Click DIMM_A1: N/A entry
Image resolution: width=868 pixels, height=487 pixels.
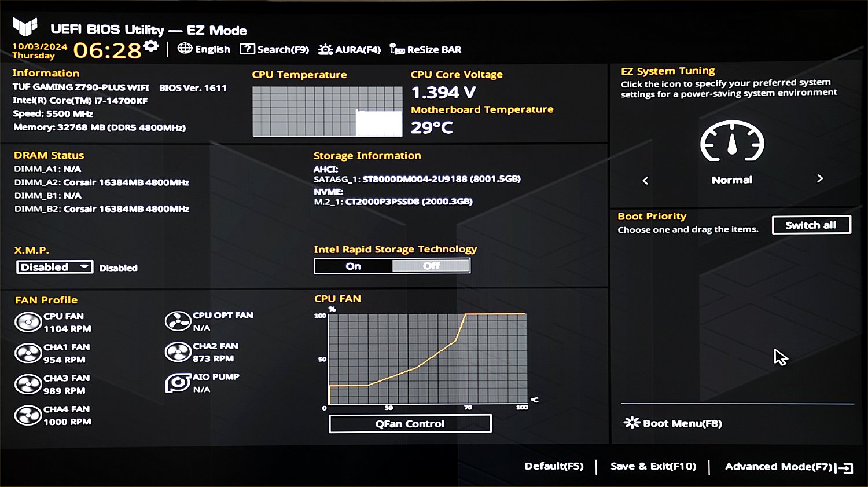click(47, 169)
